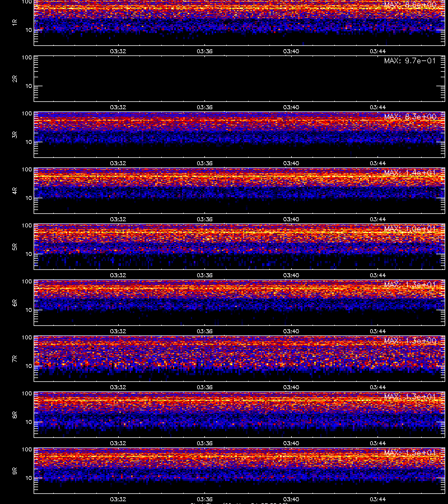Click the 10 y-axis tick label of panel 1R

click(29, 30)
